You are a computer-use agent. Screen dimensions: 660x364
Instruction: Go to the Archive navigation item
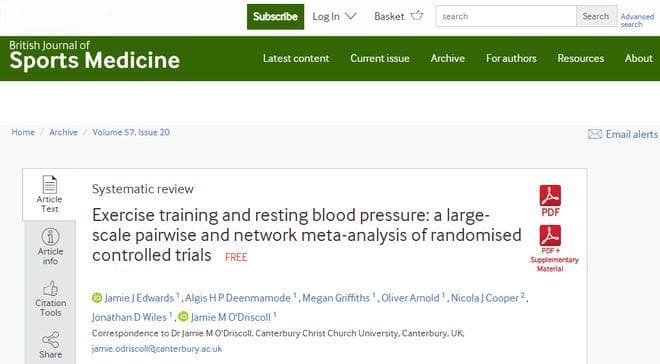pyautogui.click(x=447, y=58)
